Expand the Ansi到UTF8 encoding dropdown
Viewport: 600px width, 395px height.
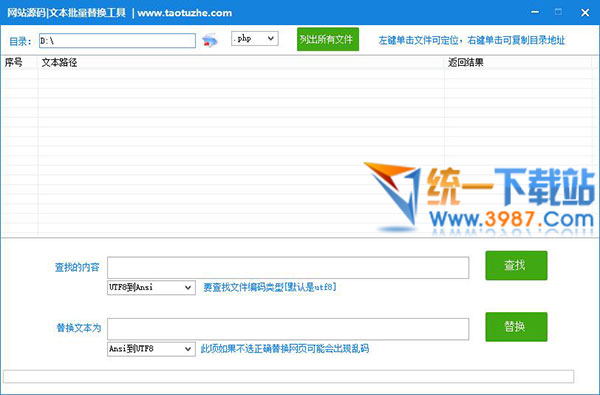(x=151, y=349)
